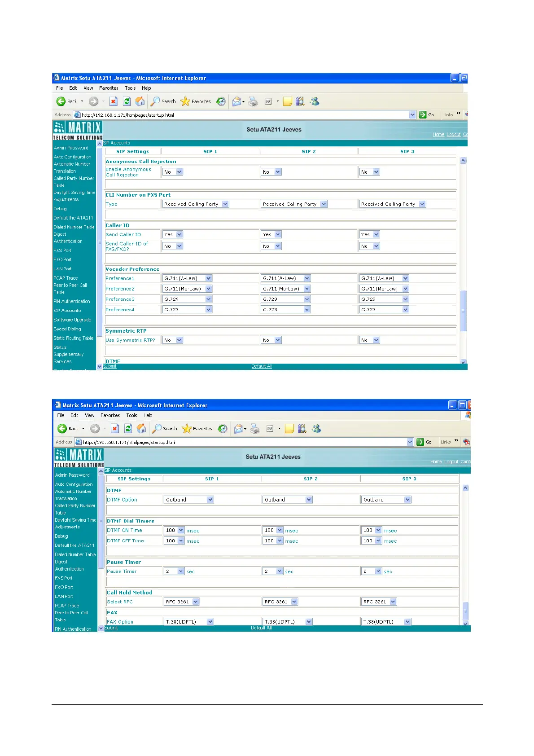Viewport: 534px width, 756px height.
Task: Click the Go button in the upper window
Action: coord(426,115)
